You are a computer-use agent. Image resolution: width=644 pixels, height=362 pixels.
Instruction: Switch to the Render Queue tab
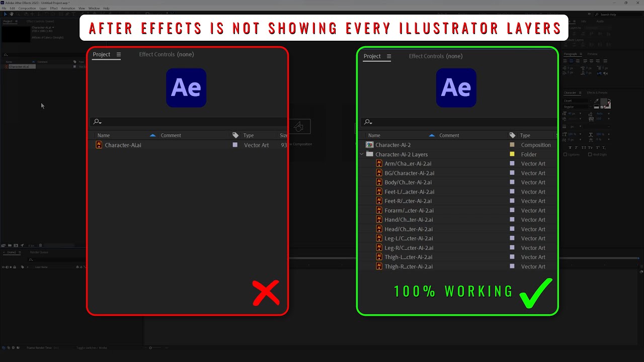click(x=39, y=252)
